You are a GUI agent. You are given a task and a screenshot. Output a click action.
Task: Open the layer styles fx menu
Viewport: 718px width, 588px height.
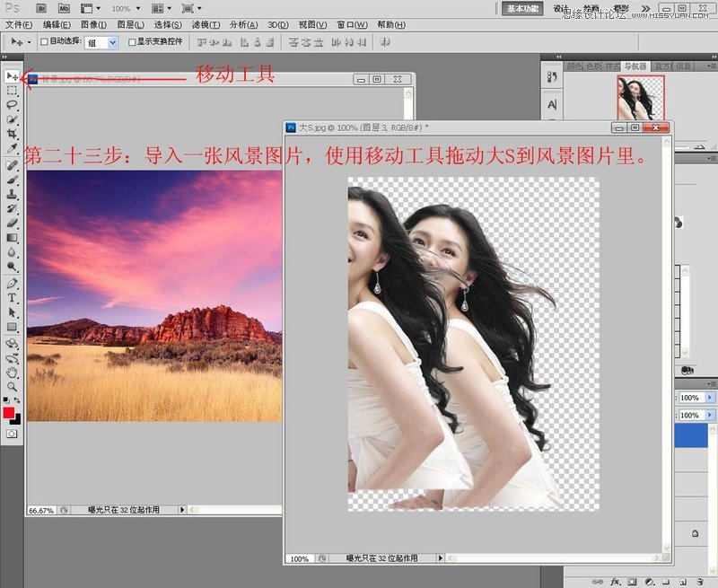[x=616, y=582]
